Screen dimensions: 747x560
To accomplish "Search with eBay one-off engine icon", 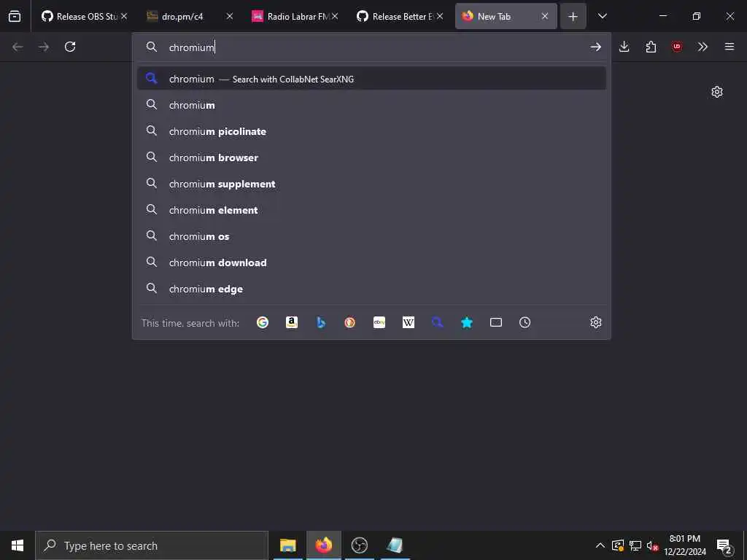I will [379, 322].
